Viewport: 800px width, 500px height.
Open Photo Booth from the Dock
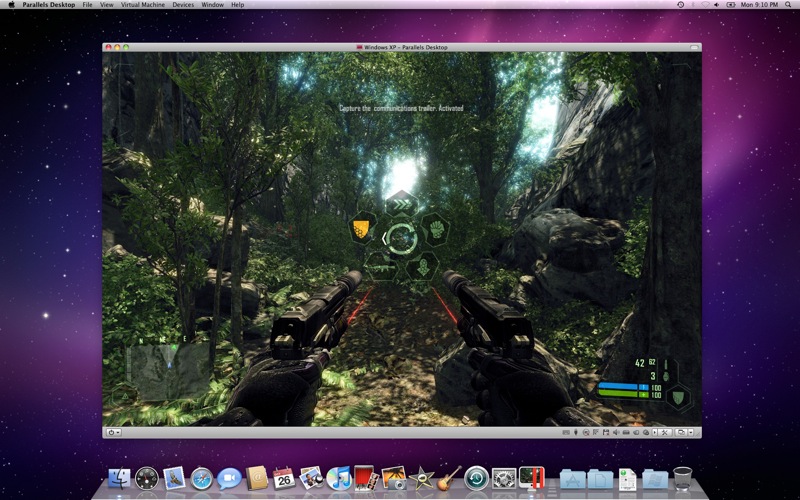point(366,479)
